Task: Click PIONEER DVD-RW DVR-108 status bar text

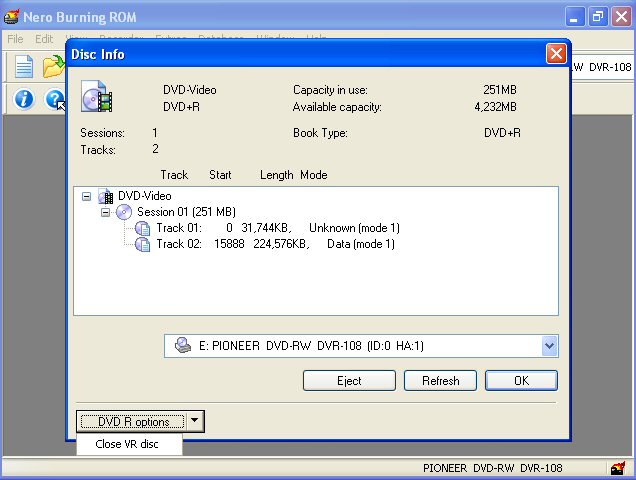Action: pyautogui.click(x=493, y=468)
